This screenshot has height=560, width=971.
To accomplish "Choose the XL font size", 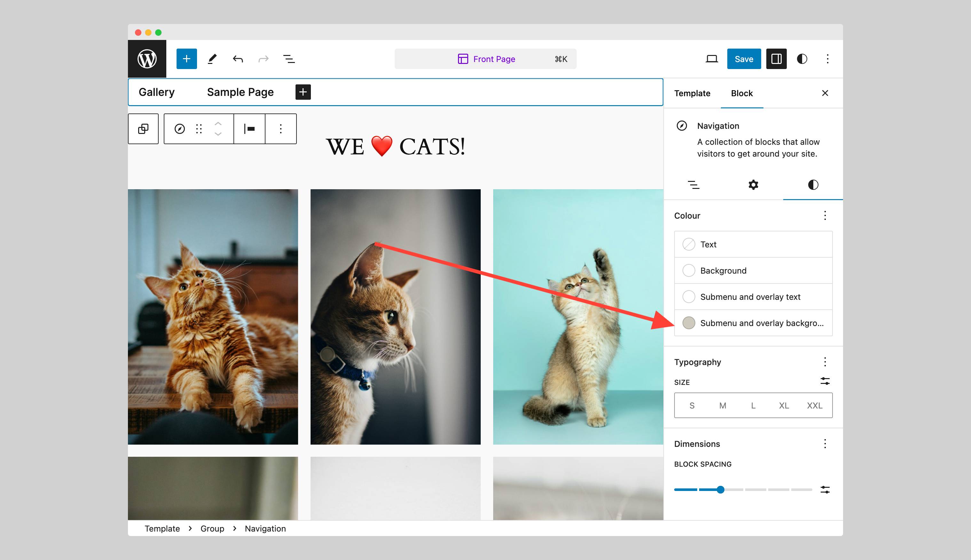I will tap(784, 405).
